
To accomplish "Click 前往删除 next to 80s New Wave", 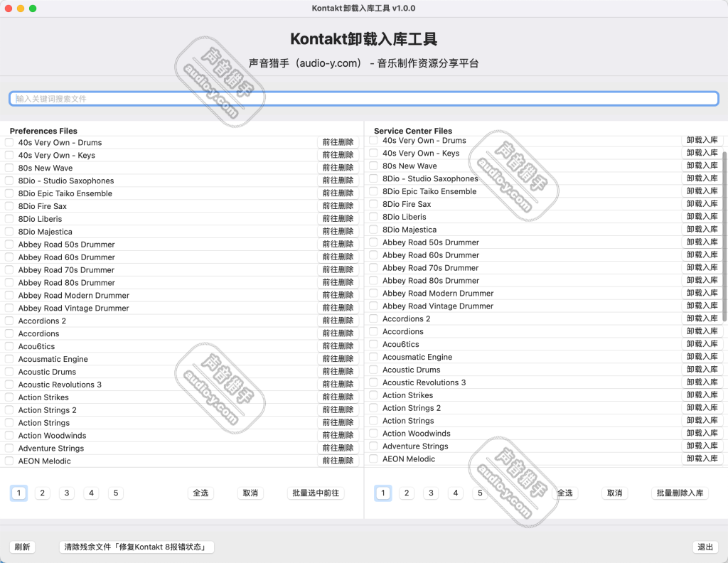I will tap(339, 168).
